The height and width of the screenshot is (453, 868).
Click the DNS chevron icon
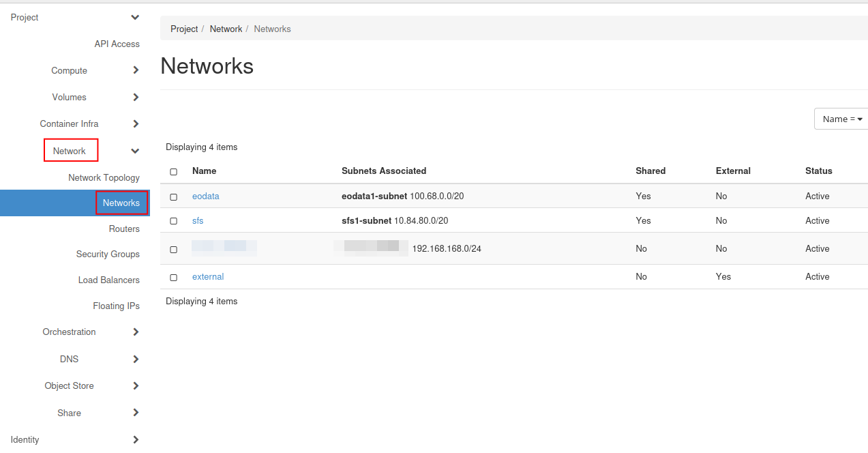point(136,359)
